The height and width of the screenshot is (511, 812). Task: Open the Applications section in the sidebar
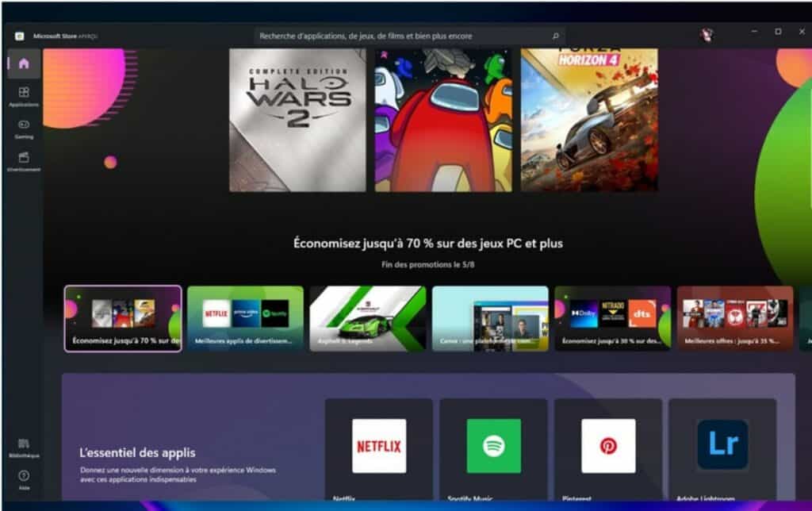(x=24, y=96)
